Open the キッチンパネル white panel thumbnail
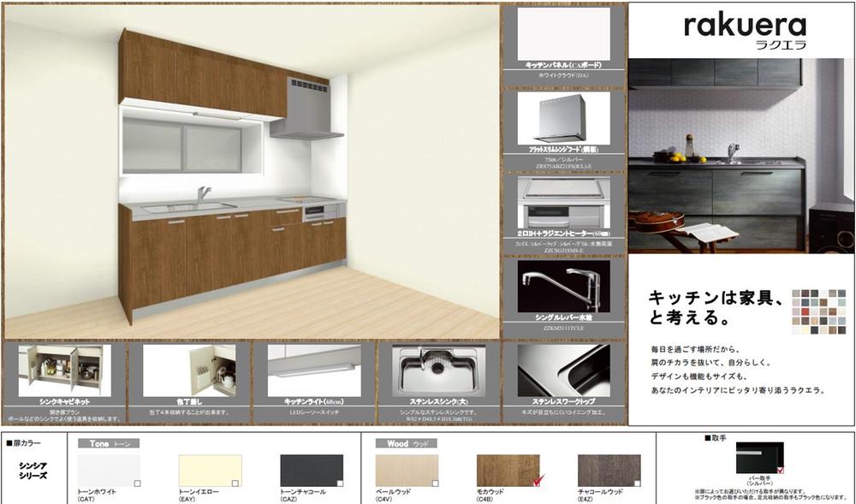Image resolution: width=856 pixels, height=504 pixels. click(x=564, y=34)
